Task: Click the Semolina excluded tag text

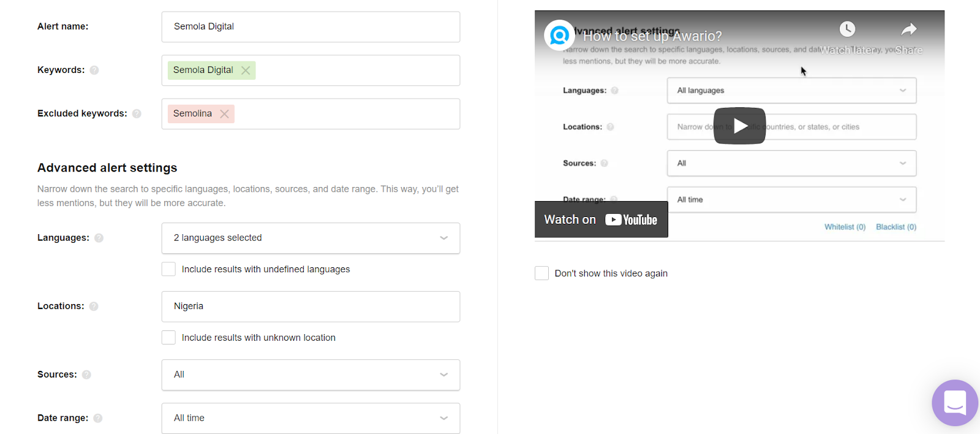Action: click(x=192, y=113)
